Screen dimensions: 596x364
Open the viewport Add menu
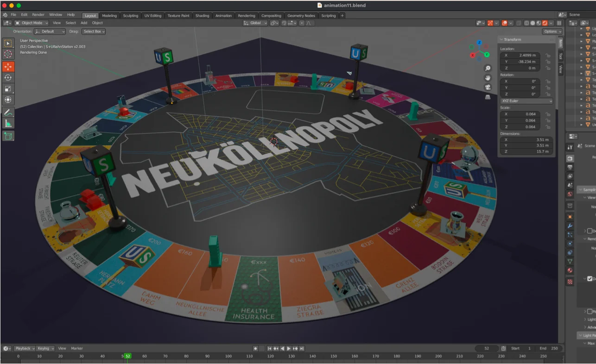(x=84, y=23)
